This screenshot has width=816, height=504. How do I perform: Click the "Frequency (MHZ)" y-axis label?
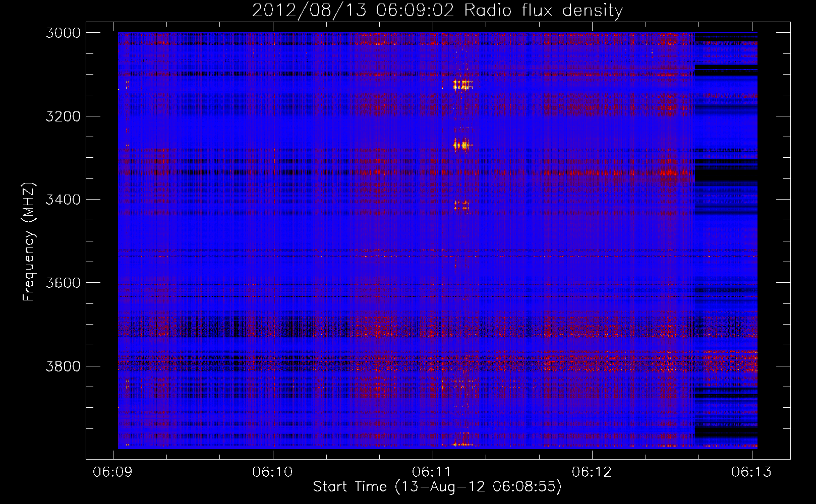tap(29, 242)
